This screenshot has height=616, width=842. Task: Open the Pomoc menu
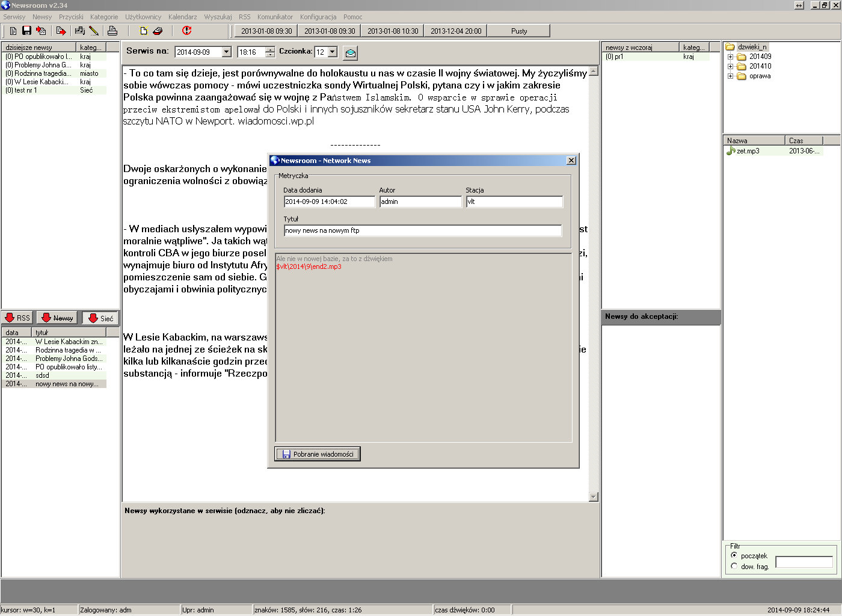pos(352,17)
